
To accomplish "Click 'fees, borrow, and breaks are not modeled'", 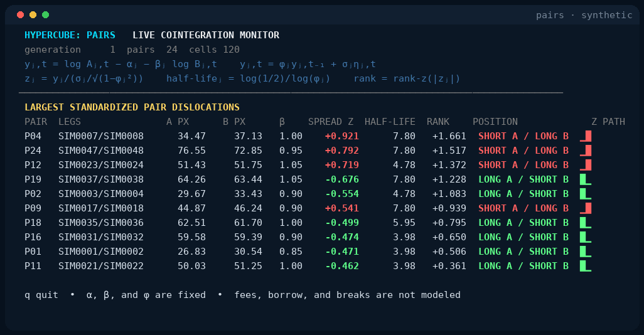I will tap(348, 295).
